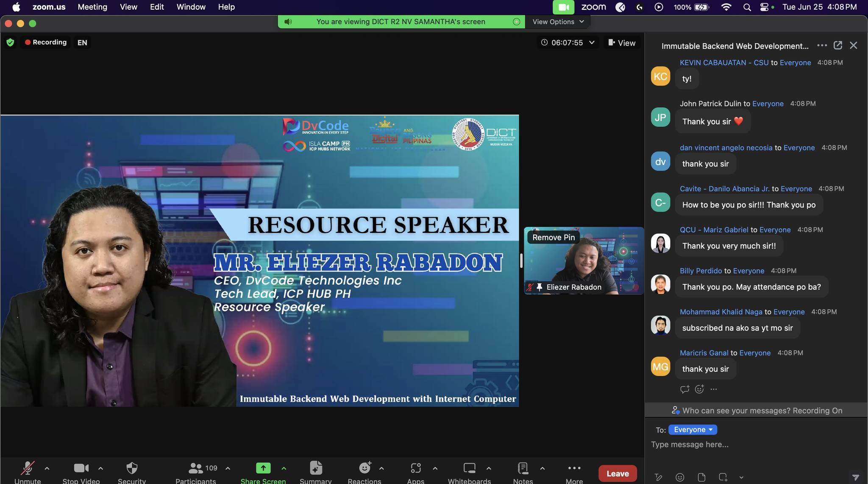The width and height of the screenshot is (868, 484).
Task: Click the Recording indicator
Action: (x=46, y=42)
